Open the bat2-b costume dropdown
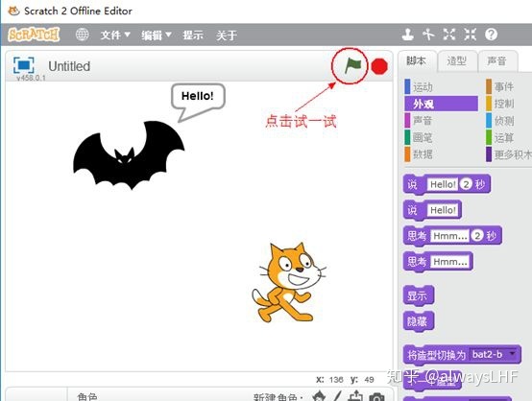 point(494,355)
